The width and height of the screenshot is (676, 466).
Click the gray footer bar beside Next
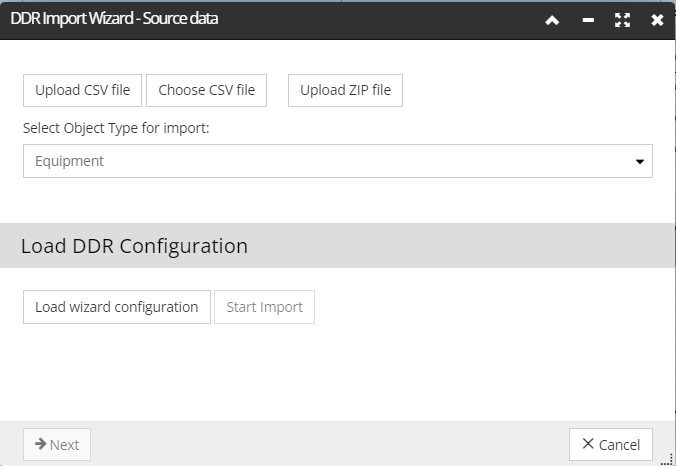click(330, 444)
